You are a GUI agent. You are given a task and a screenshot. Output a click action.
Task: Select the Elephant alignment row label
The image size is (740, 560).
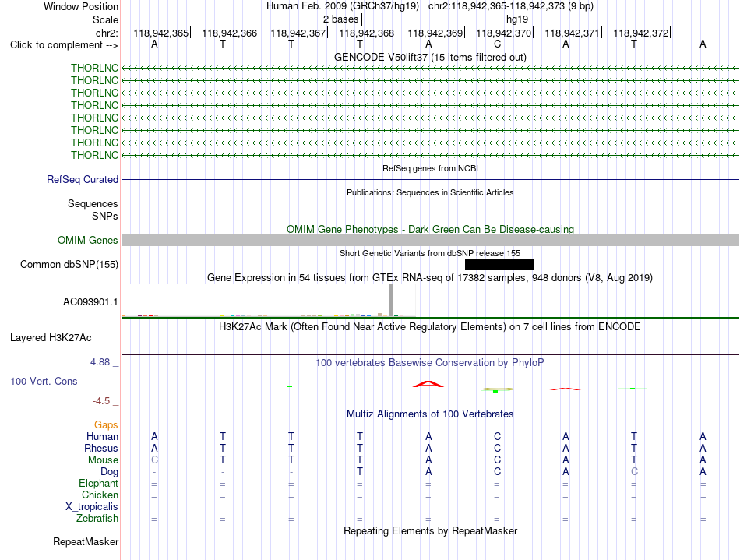[98, 483]
